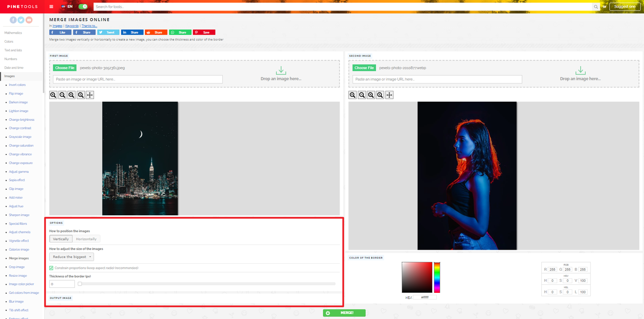Go to the Darken image tool
The width and height of the screenshot is (644, 319).
[18, 102]
